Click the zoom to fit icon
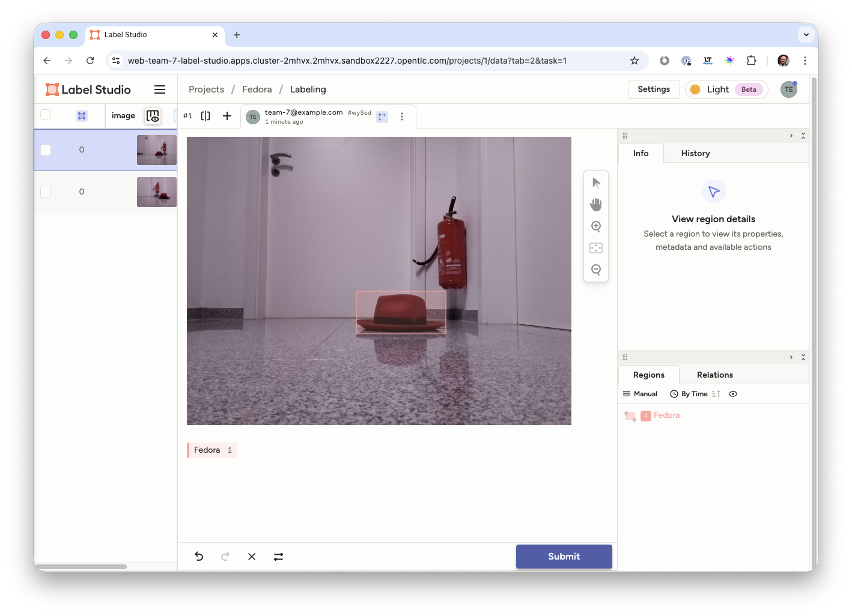The image size is (852, 616). [x=595, y=248]
